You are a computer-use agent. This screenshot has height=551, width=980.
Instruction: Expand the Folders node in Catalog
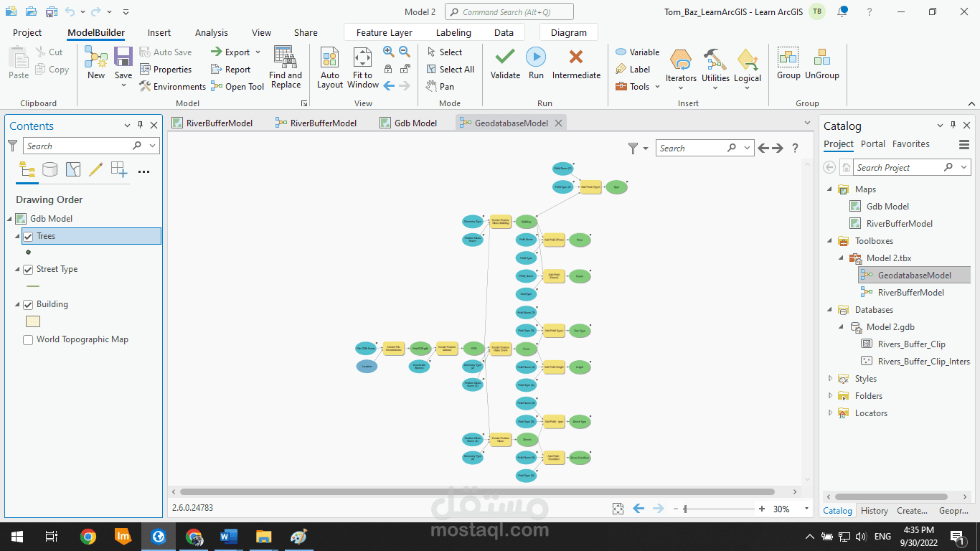(x=831, y=396)
